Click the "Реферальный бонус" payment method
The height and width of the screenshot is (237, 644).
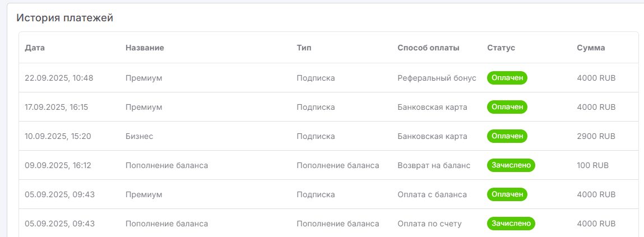pyautogui.click(x=437, y=78)
